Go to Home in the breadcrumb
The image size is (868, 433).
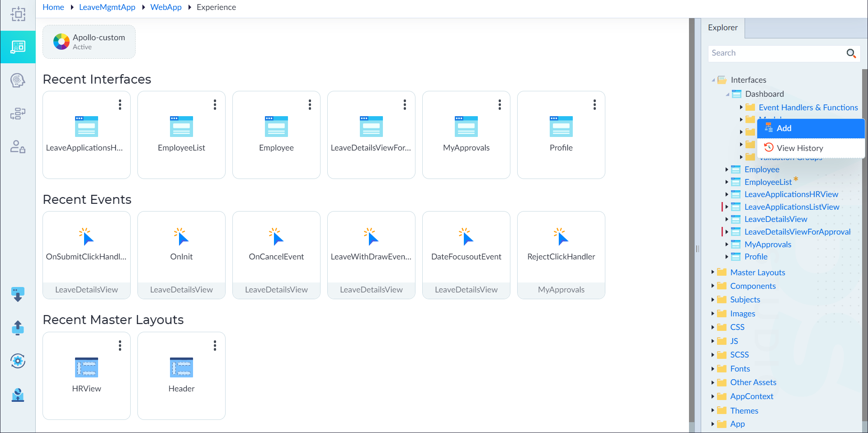(x=53, y=7)
